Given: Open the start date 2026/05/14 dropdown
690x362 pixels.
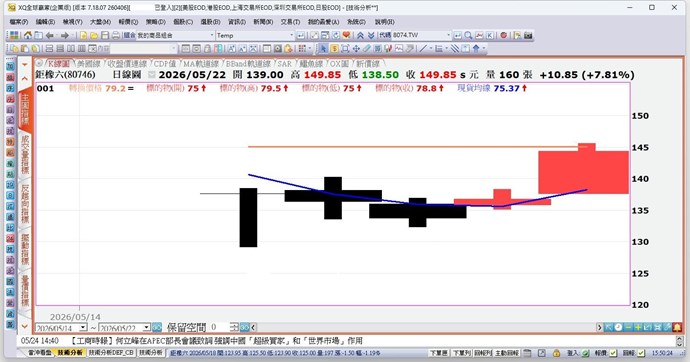Looking at the screenshot, I should 83,328.
